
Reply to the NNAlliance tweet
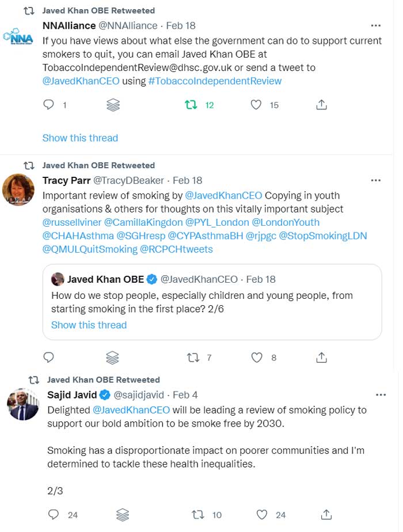[x=48, y=105]
